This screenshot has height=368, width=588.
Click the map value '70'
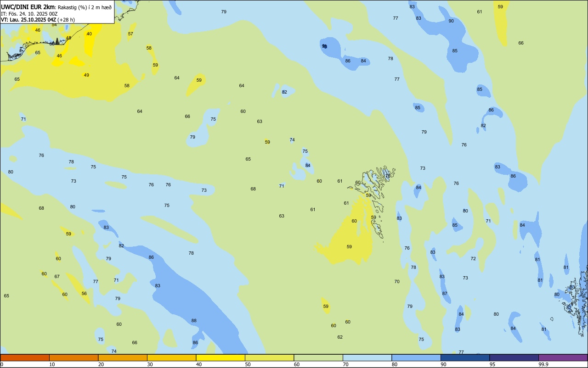[x=397, y=282]
